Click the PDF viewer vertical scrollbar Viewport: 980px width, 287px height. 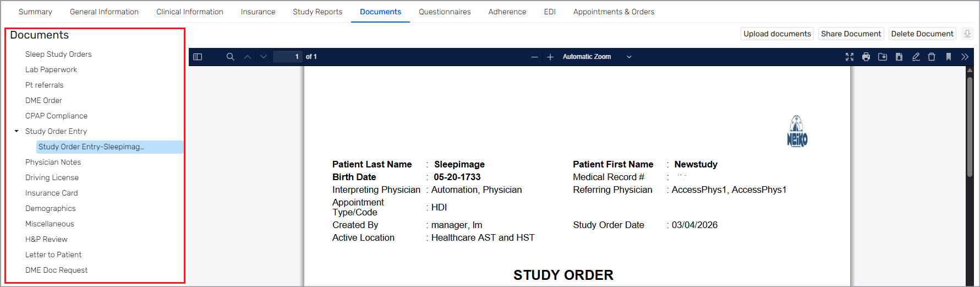(x=970, y=127)
